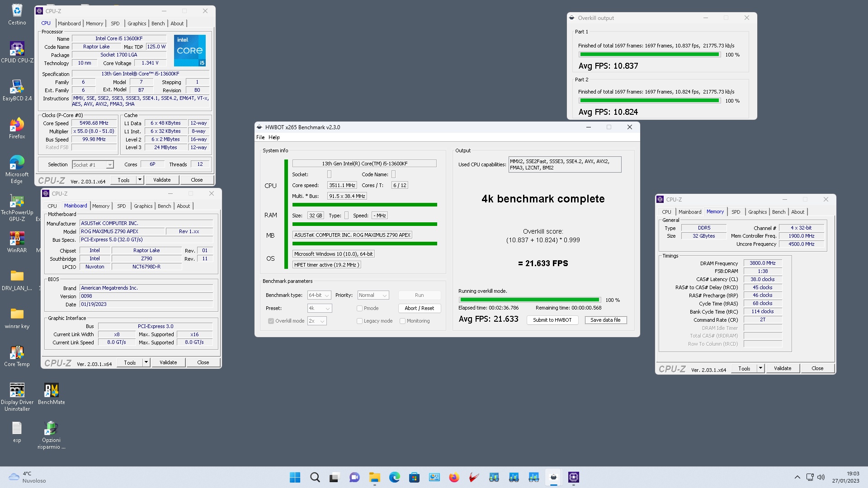Open esp text file icon

click(17, 432)
